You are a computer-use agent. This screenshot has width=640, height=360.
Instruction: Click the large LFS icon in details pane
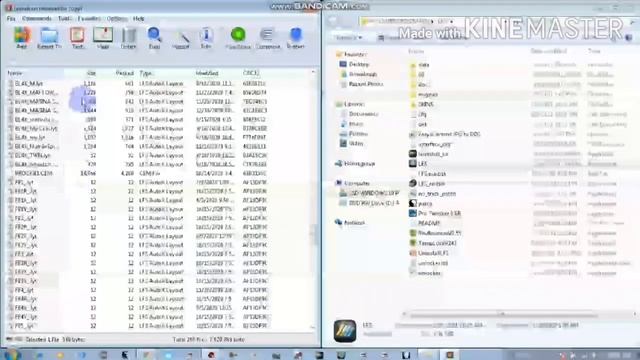click(345, 331)
